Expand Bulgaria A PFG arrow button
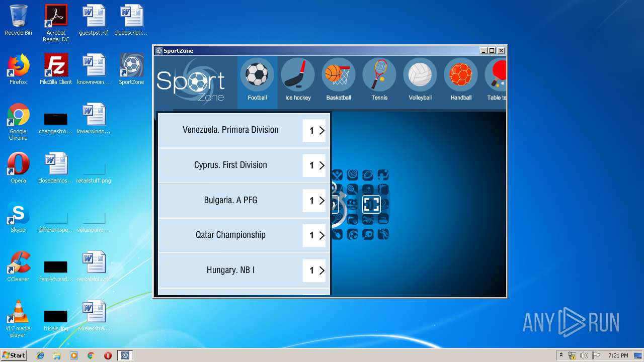 (x=314, y=201)
